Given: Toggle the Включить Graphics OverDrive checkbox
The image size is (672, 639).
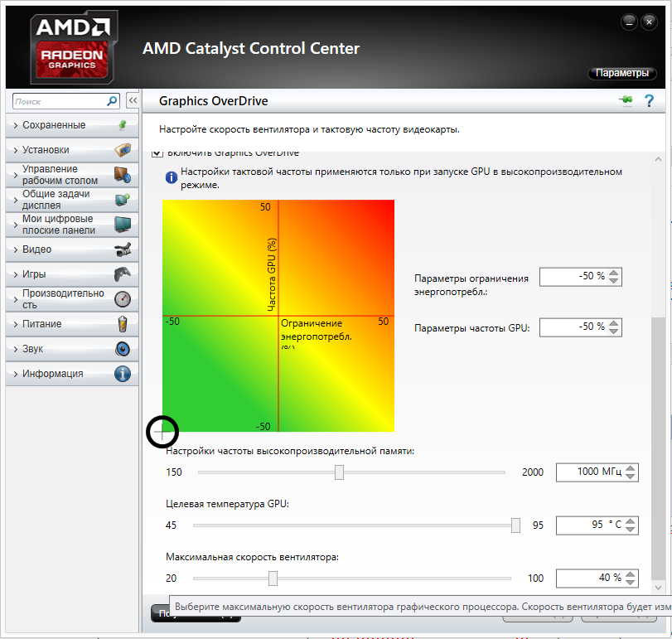Looking at the screenshot, I should point(157,153).
